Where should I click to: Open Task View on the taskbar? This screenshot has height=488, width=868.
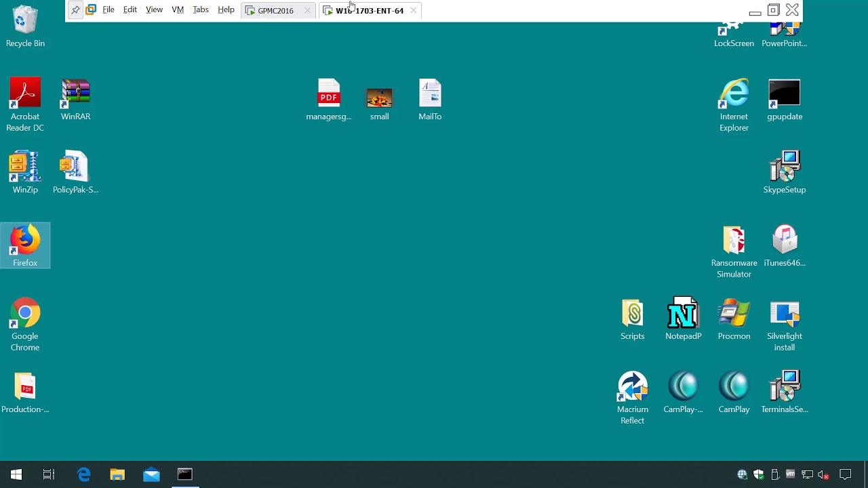[x=49, y=474]
